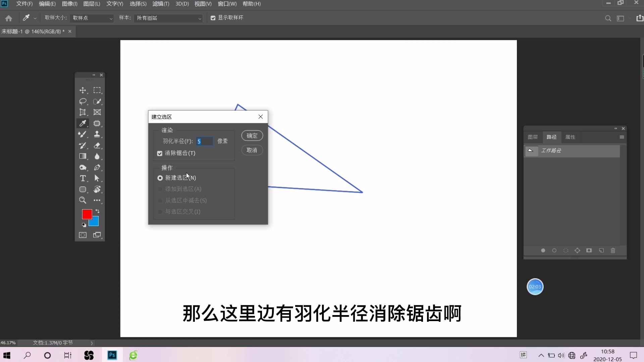The width and height of the screenshot is (644, 362).
Task: Select the Eraser tool
Action: point(97,145)
